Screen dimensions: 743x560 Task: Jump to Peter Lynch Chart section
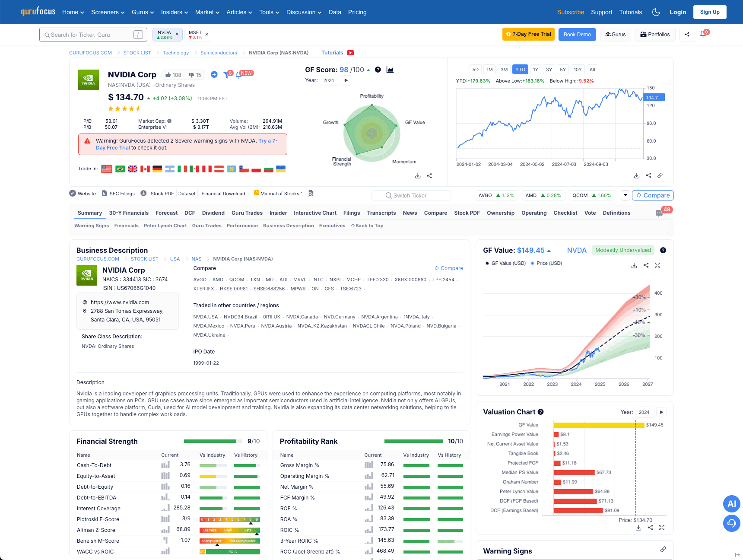point(165,226)
